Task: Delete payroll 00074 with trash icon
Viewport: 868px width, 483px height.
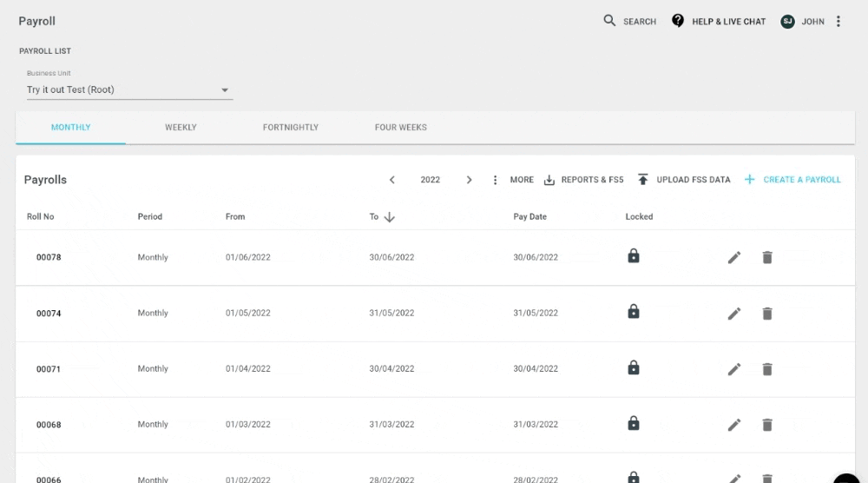Action: point(767,314)
